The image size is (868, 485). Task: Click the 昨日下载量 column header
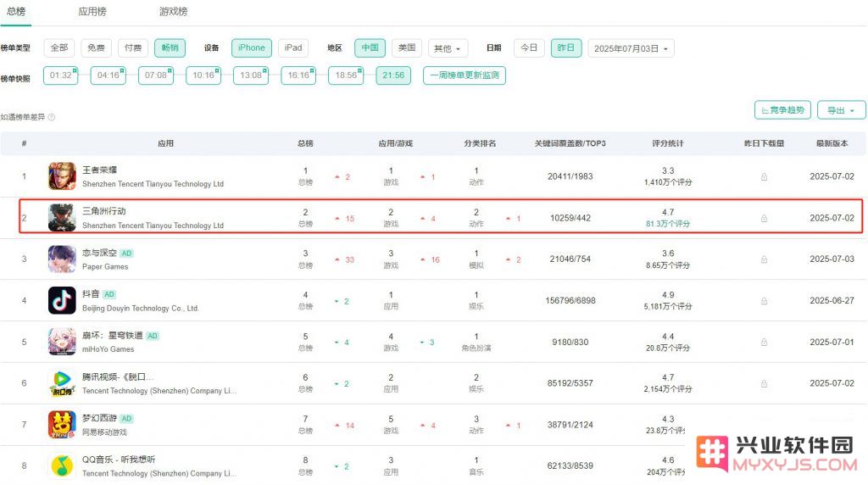click(x=764, y=143)
